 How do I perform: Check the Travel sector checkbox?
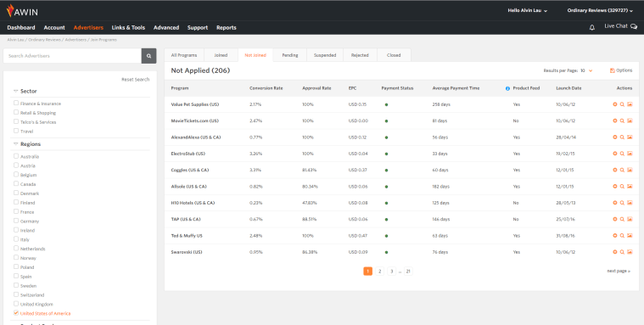pyautogui.click(x=16, y=131)
